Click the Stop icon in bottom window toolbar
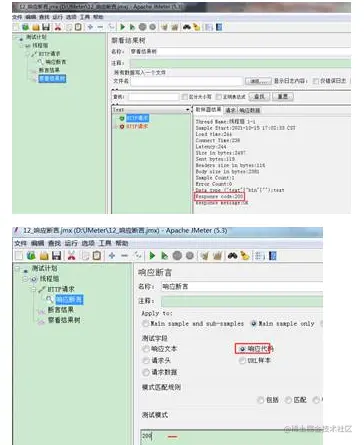 point(177,256)
